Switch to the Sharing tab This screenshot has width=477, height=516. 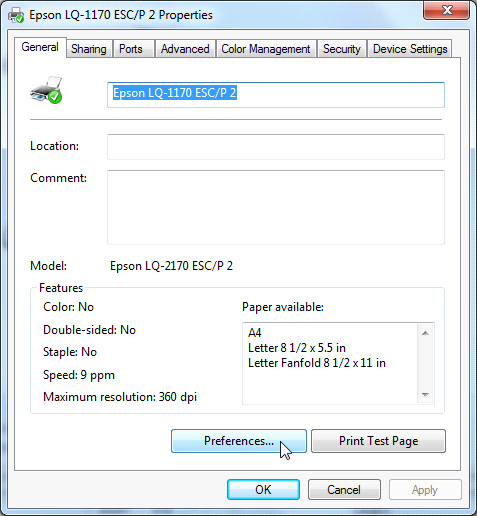click(x=89, y=49)
